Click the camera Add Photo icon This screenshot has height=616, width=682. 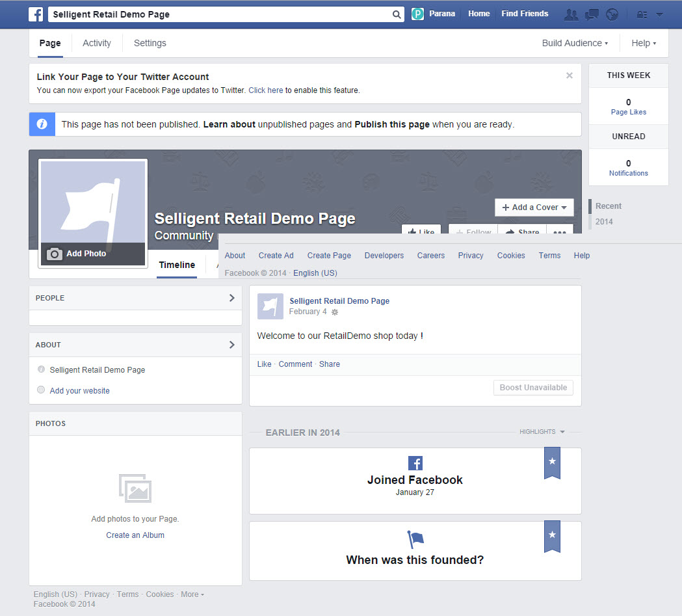pos(55,254)
